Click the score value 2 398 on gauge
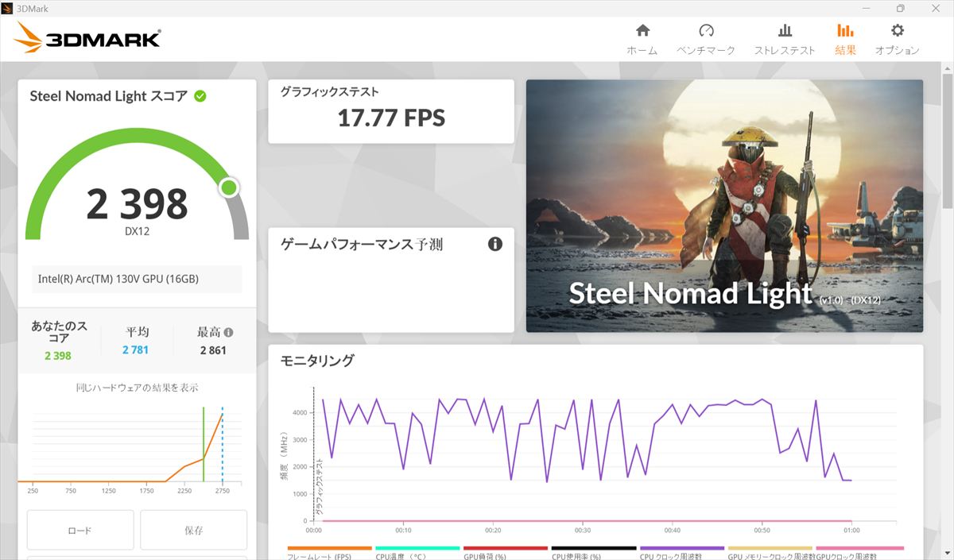This screenshot has width=954, height=560. coord(137,205)
